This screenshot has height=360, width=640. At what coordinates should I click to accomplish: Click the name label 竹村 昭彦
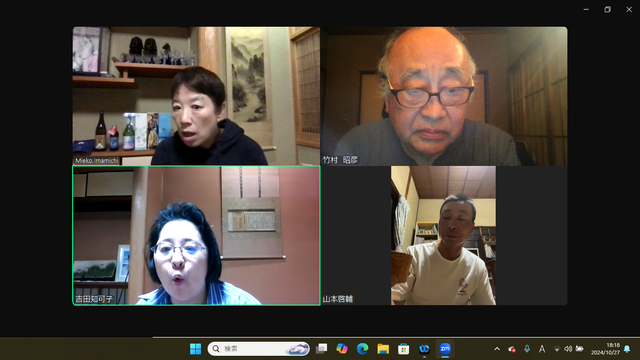(x=340, y=160)
